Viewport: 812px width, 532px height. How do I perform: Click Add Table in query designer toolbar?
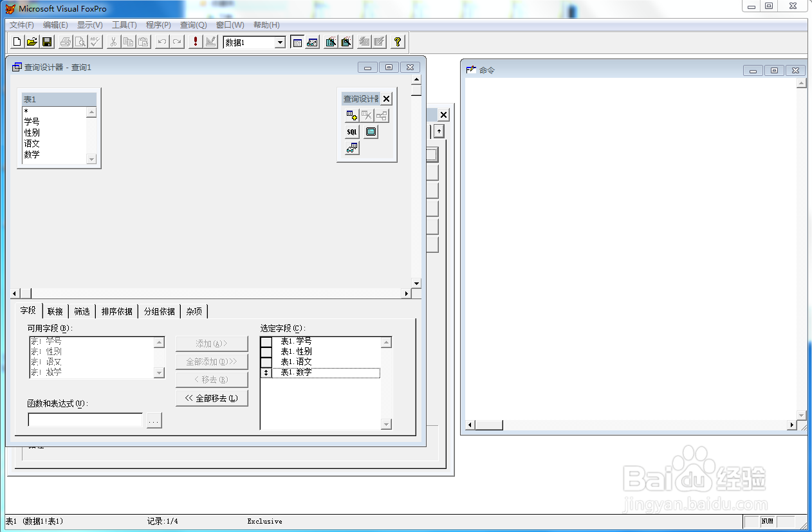click(x=352, y=116)
